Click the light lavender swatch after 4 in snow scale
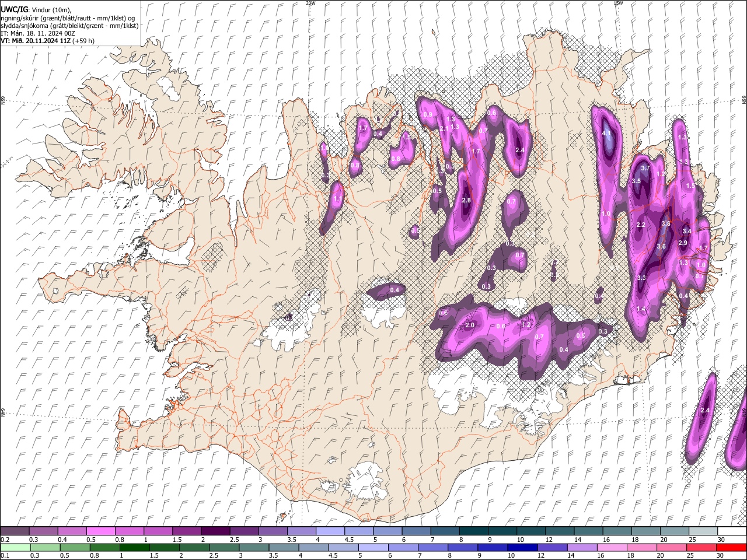The height and width of the screenshot is (560, 747). tap(330, 531)
